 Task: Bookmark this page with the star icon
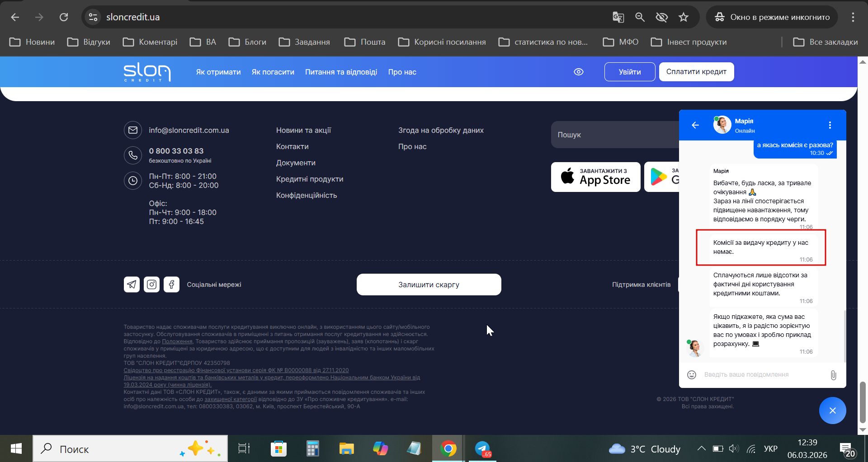(x=683, y=17)
